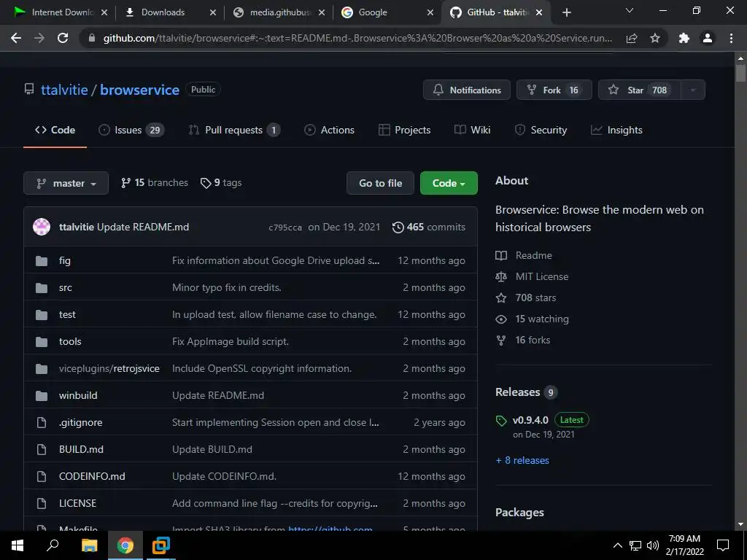This screenshot has height=560, width=747.
Task: Click the MIT License link
Action: tap(532, 276)
